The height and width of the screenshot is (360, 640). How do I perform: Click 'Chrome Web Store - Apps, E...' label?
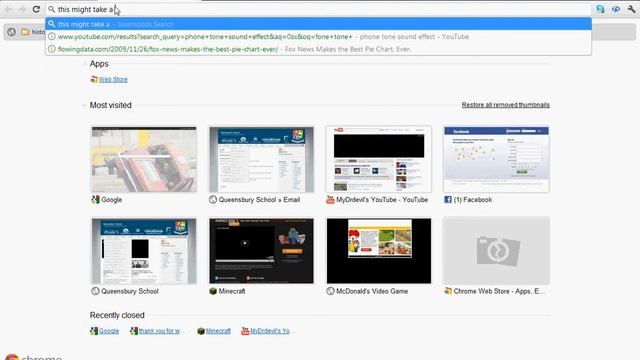click(499, 291)
